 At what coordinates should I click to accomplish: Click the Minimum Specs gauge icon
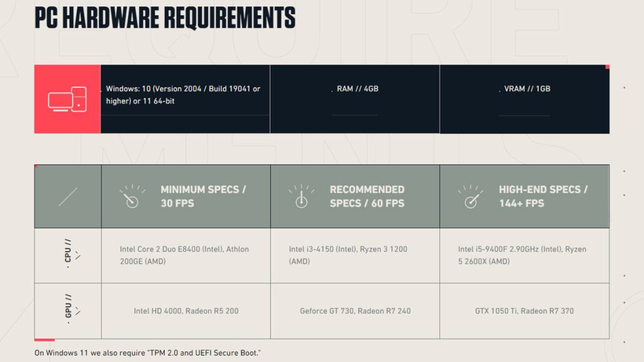pos(131,196)
